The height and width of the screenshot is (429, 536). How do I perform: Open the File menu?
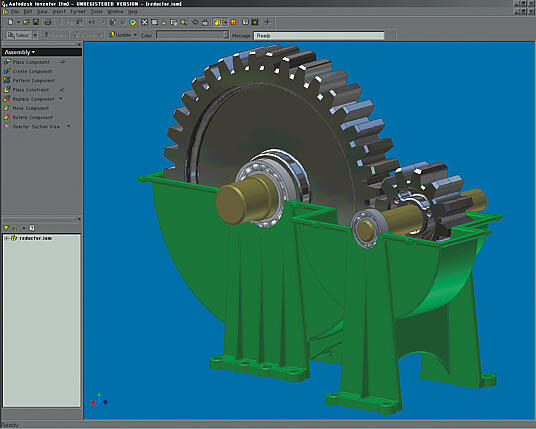(14, 12)
